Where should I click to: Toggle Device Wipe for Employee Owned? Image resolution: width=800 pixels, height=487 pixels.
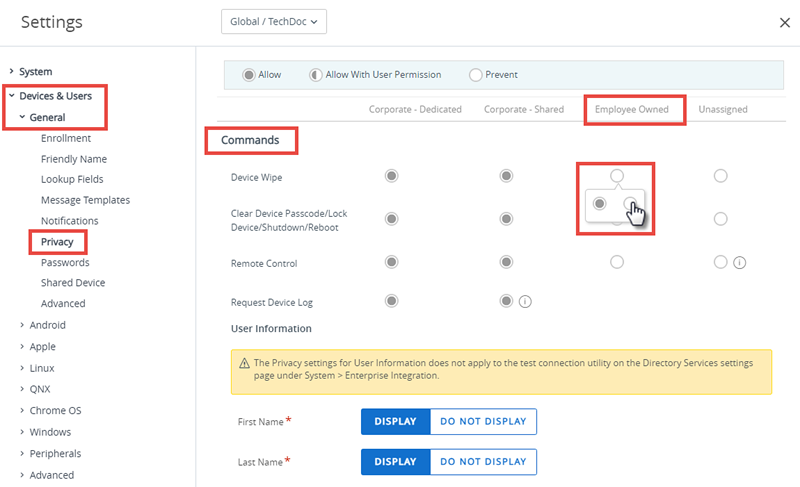[x=617, y=176]
